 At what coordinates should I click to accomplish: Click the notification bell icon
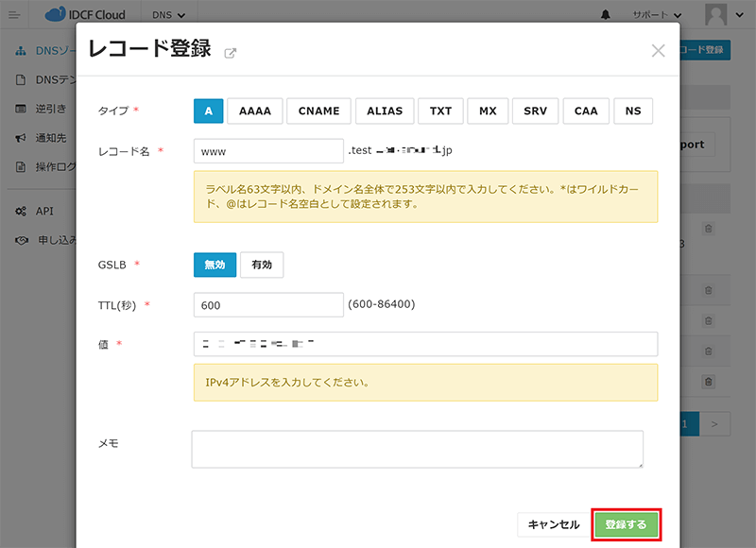[606, 15]
